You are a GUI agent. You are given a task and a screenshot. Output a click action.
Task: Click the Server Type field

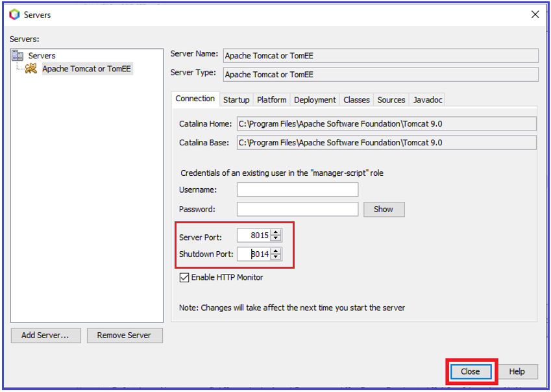[x=380, y=75]
